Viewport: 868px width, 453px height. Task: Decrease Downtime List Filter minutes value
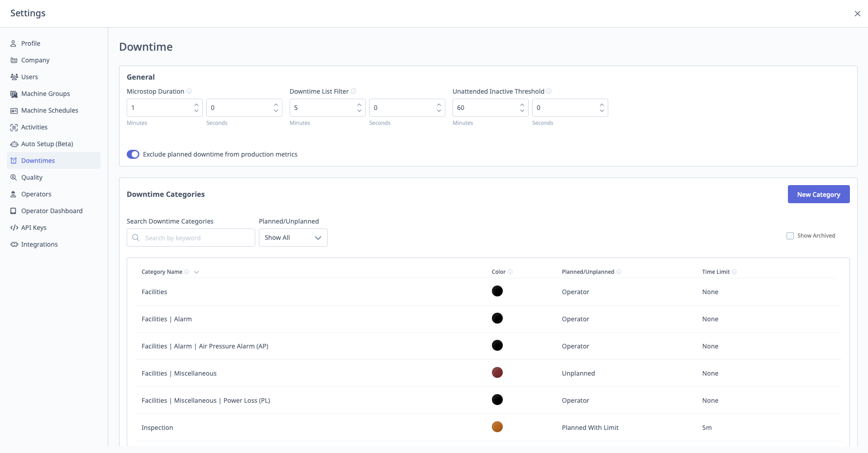coord(359,111)
